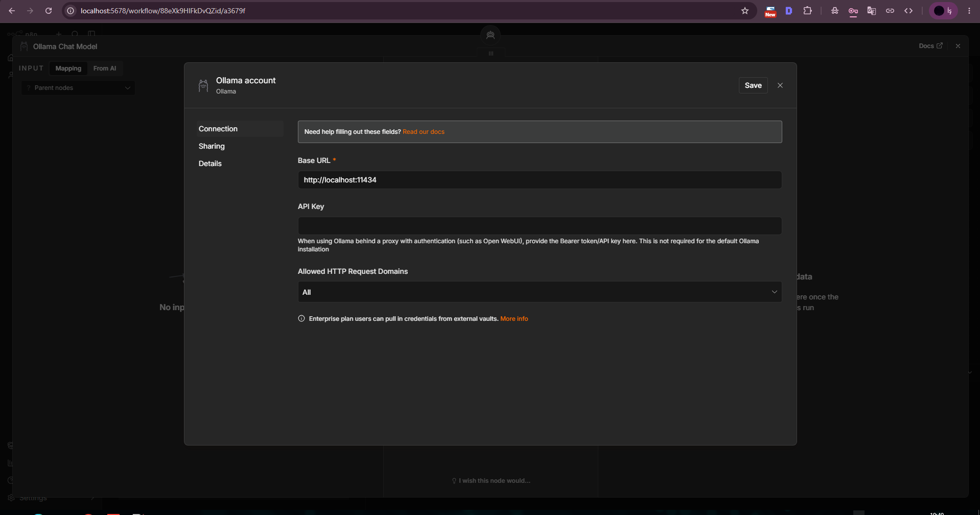Viewport: 980px width, 515px height.
Task: Expand the Allowed HTTP Request Domains dropdown
Action: pos(540,292)
